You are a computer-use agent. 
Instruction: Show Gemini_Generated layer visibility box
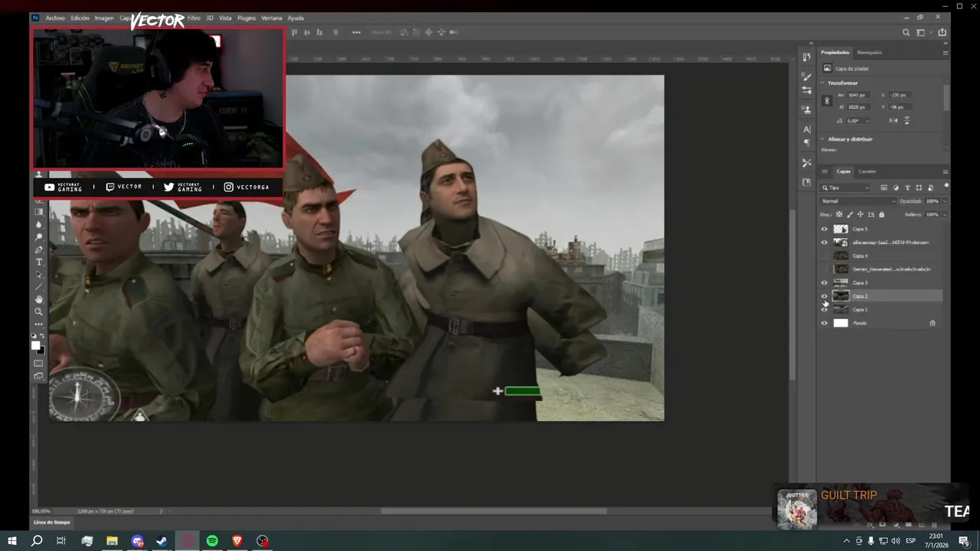click(825, 269)
